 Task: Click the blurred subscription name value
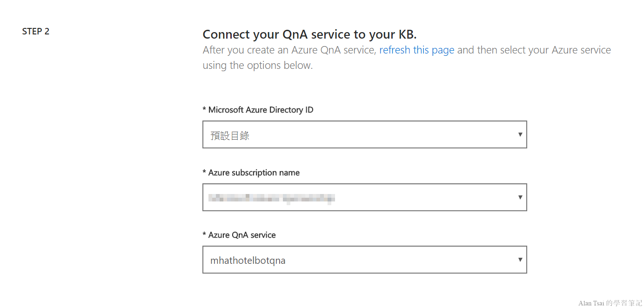click(272, 199)
